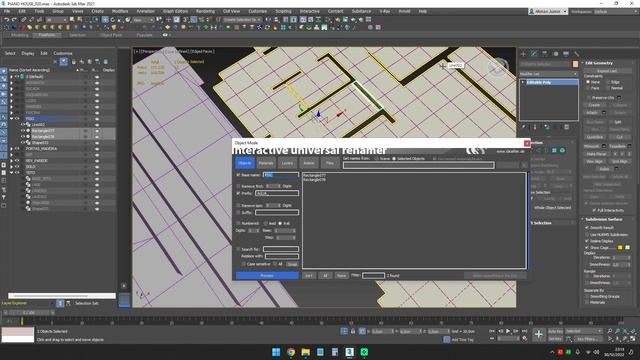Viewport: 640px width, 360px height.
Task: Switch to the Freeform ribbon tab
Action: [47, 35]
